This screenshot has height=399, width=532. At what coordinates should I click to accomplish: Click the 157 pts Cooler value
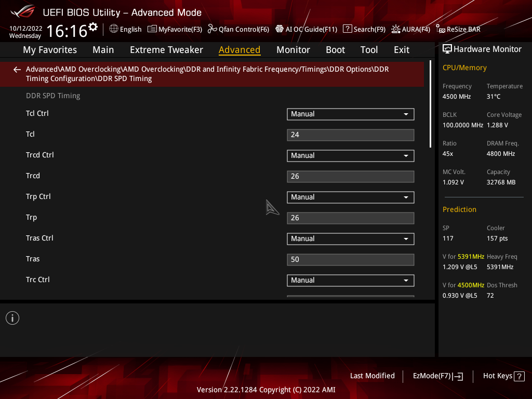(497, 238)
